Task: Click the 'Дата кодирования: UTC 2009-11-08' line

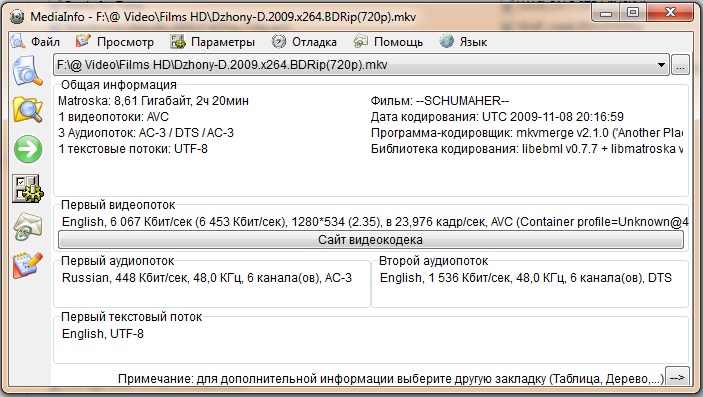Action: click(497, 117)
